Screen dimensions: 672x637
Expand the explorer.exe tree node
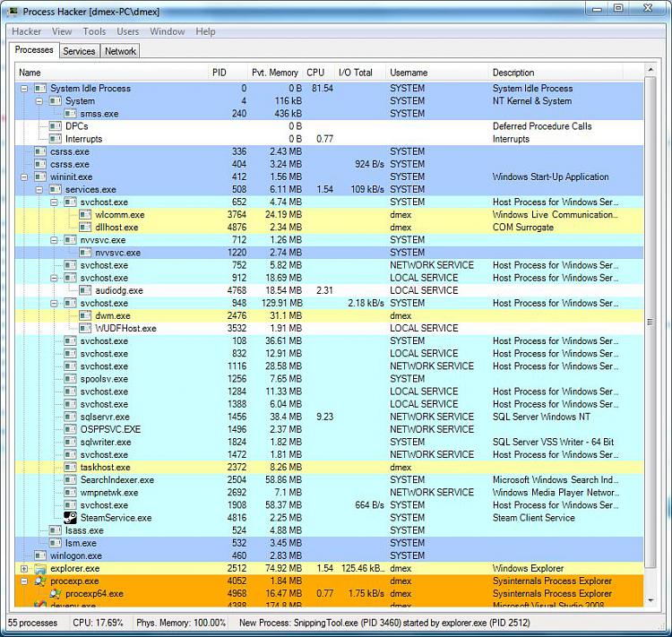click(24, 568)
